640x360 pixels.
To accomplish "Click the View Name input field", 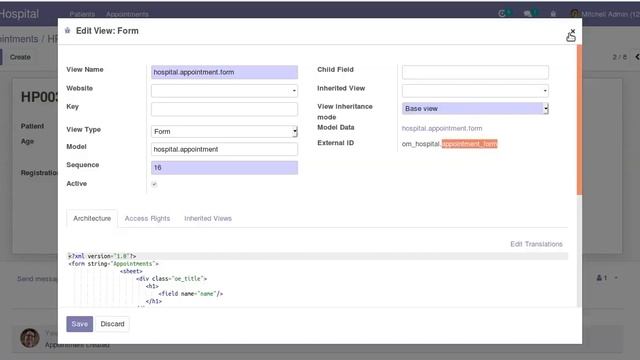I will [x=224, y=72].
